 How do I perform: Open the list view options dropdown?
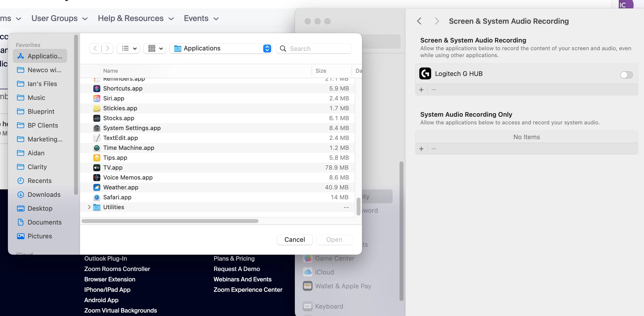point(128,48)
